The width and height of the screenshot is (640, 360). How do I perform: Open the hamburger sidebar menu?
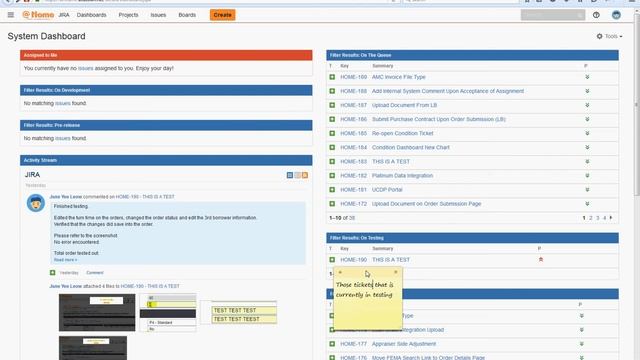coord(11,15)
